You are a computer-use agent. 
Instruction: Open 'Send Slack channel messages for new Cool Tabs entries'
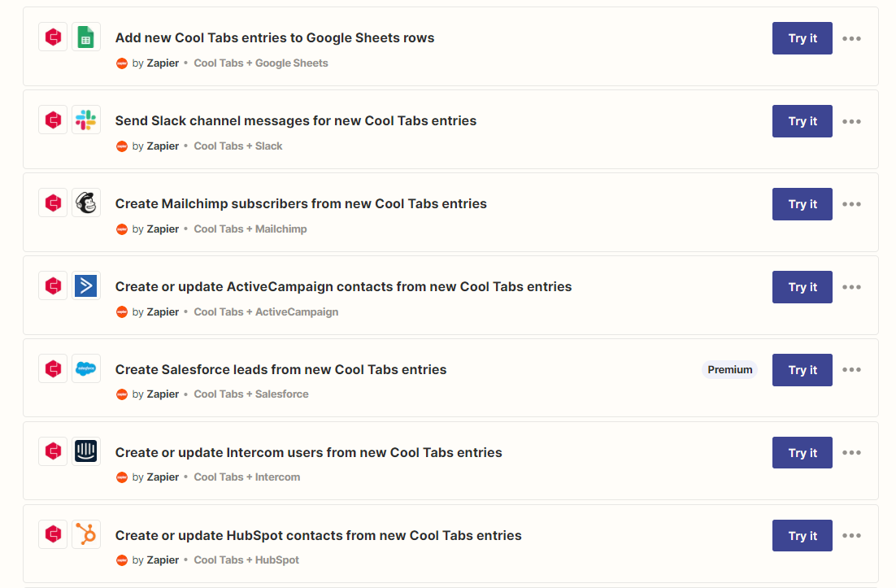(296, 120)
